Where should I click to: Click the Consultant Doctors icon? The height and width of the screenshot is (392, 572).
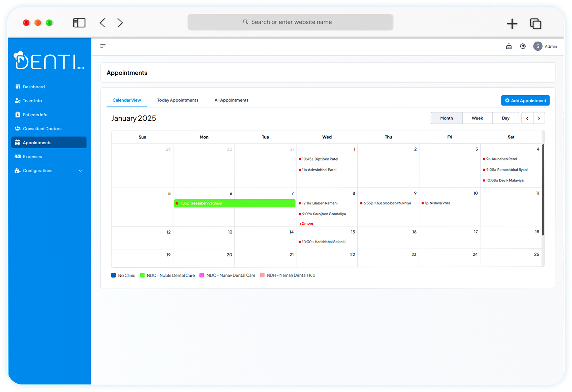[x=18, y=128]
